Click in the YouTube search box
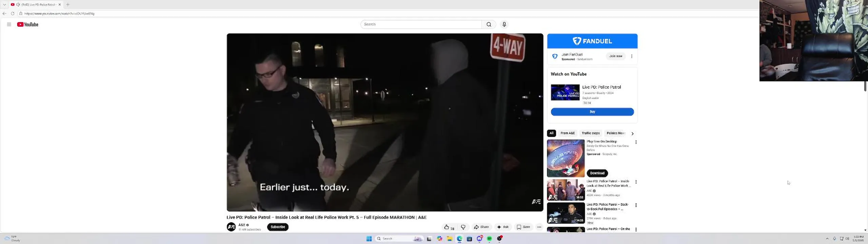 point(421,24)
